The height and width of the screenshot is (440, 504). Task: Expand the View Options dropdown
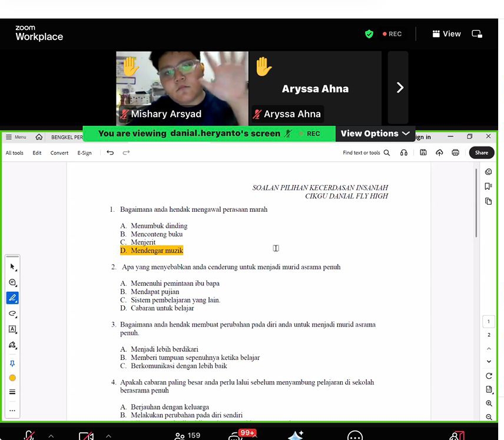pos(375,134)
